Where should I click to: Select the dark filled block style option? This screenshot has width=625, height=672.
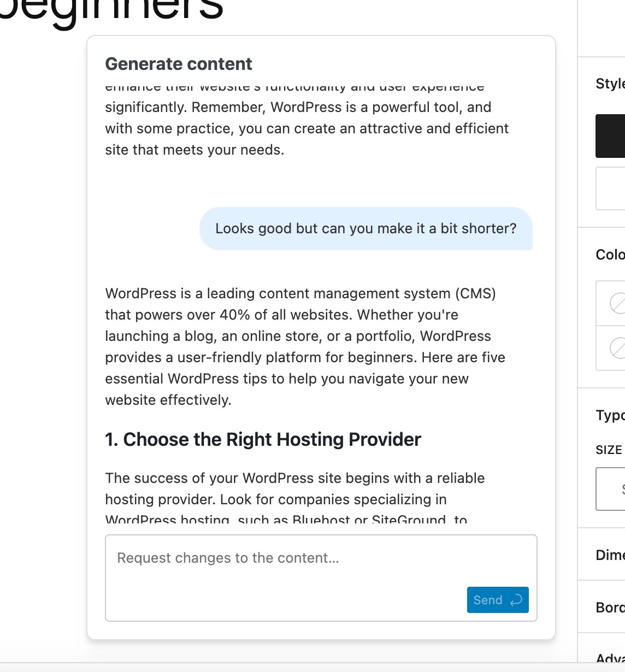611,136
